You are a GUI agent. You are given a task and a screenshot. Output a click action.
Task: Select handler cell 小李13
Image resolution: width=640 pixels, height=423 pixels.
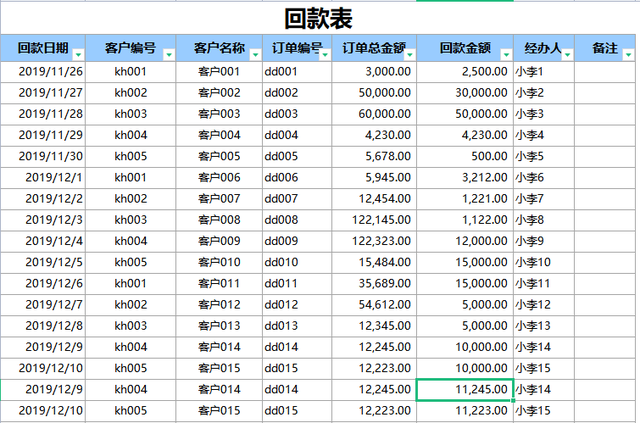544,326
